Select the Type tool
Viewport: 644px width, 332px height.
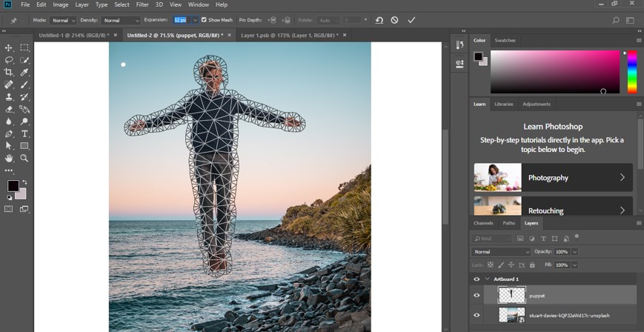point(24,133)
